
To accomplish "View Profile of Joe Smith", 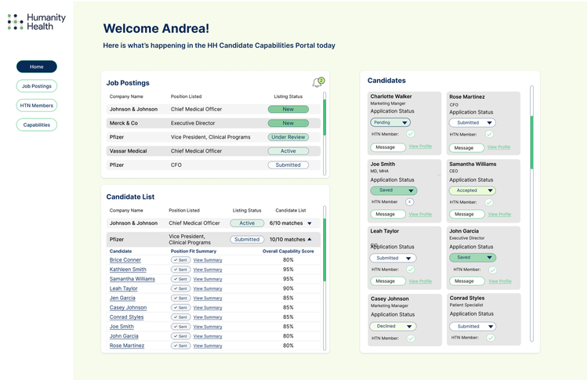I will [x=420, y=215].
